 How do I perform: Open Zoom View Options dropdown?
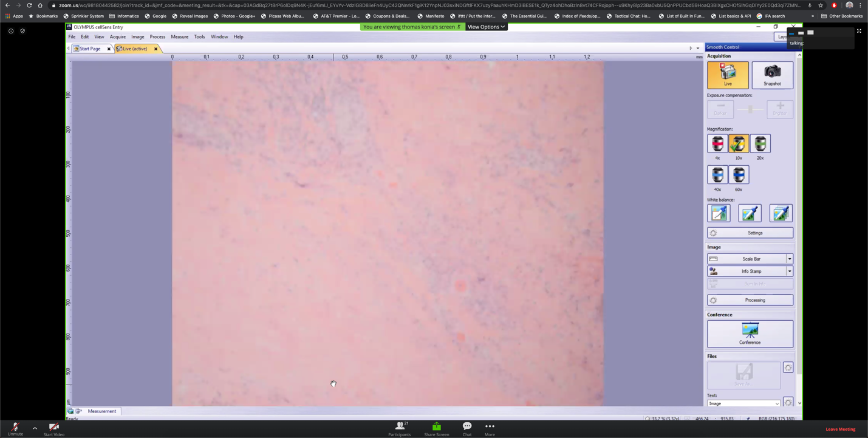click(x=486, y=27)
